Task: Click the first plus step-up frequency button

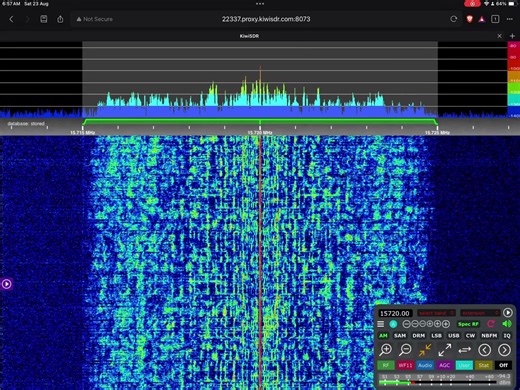Action: click(430, 324)
